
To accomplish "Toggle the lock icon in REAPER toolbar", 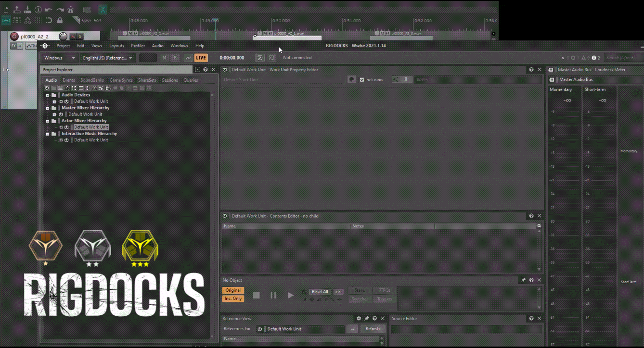I will coord(60,20).
